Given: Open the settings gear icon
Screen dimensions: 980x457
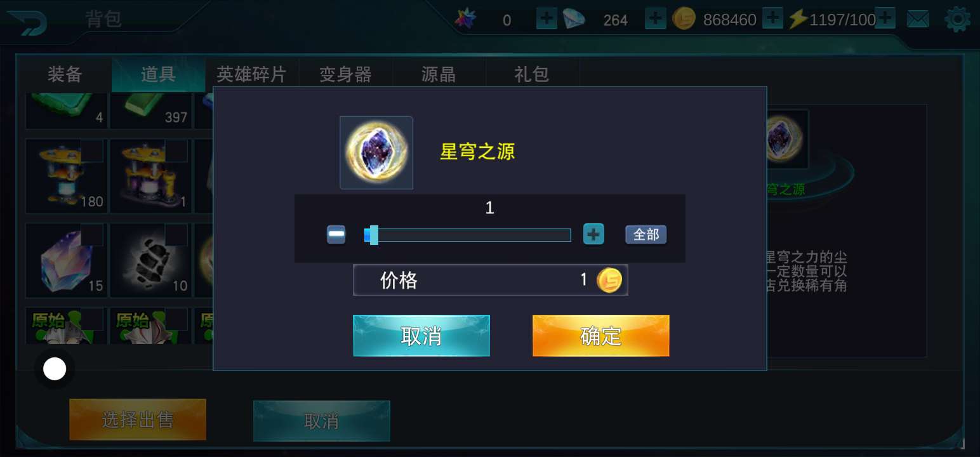Looking at the screenshot, I should (x=957, y=20).
